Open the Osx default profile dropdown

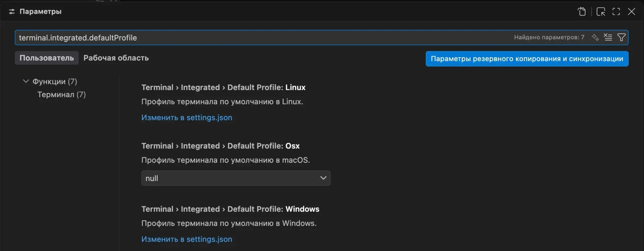tap(236, 178)
